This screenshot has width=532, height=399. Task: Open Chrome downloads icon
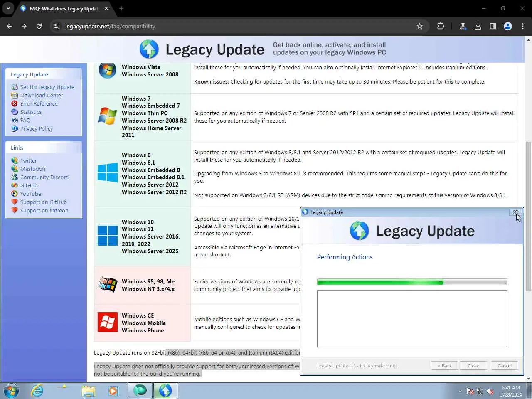click(x=478, y=26)
